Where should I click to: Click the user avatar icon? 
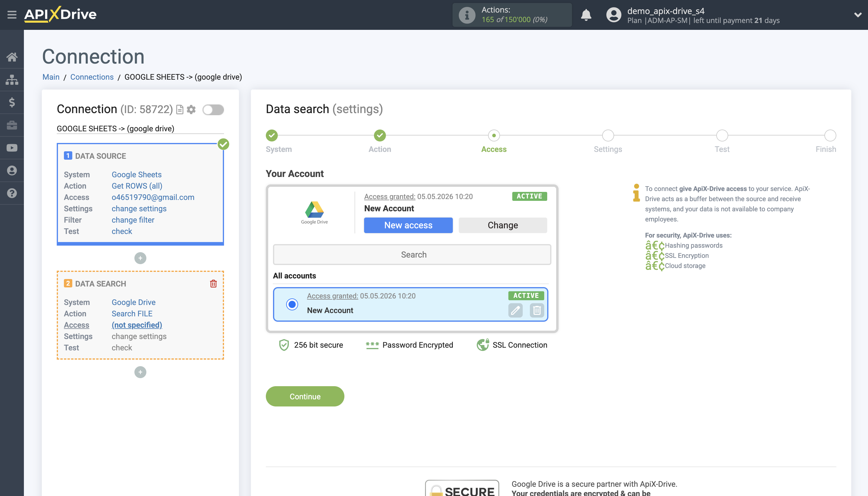(x=614, y=15)
